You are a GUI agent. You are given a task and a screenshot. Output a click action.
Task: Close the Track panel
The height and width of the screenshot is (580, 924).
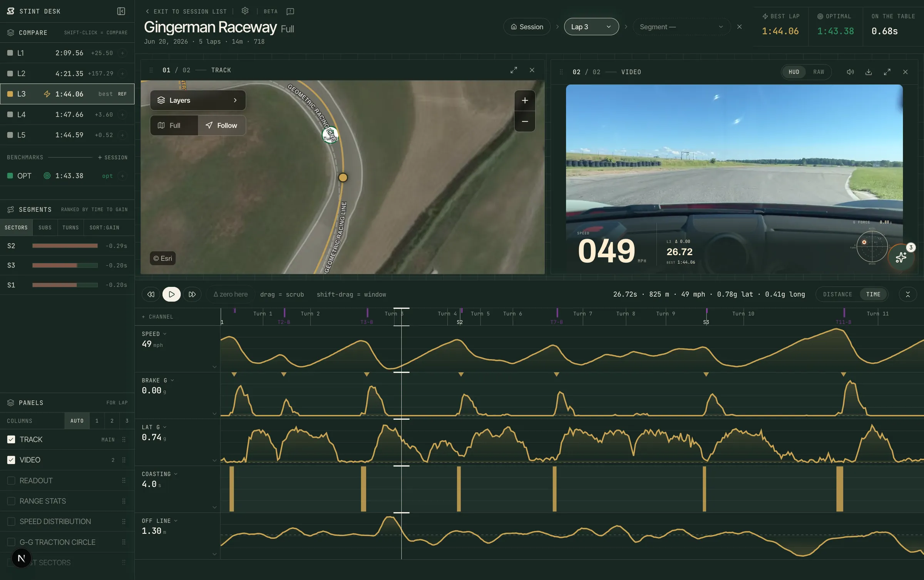point(532,70)
